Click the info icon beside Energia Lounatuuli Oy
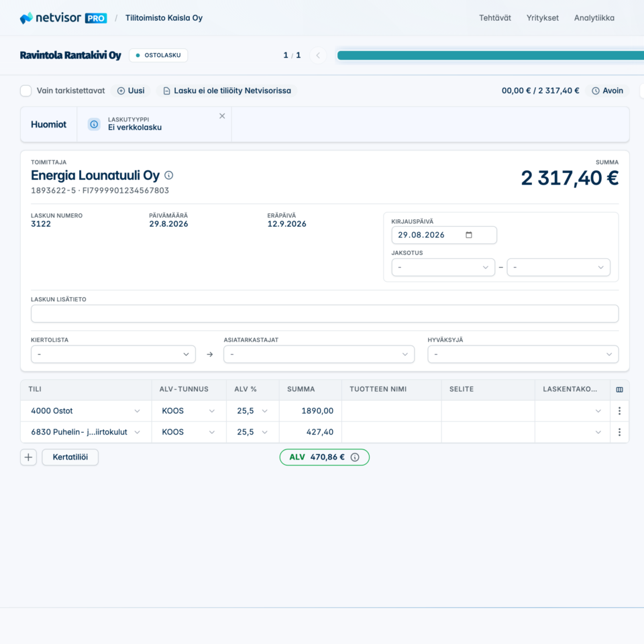Viewport: 644px width, 644px height. click(169, 175)
